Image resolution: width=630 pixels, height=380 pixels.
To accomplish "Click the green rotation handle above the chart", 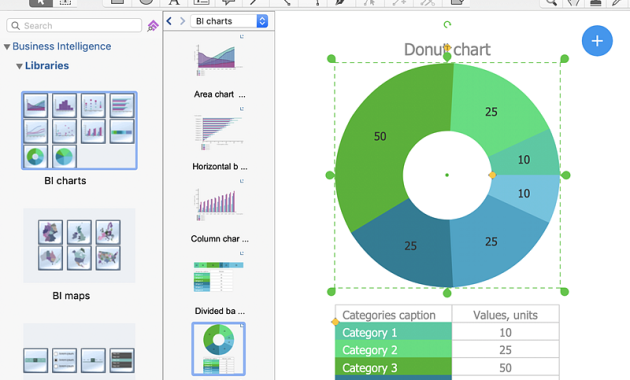I will pyautogui.click(x=447, y=25).
